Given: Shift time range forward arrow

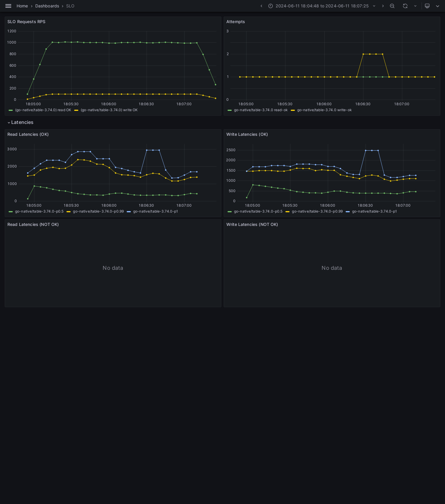Looking at the screenshot, I should [x=383, y=6].
